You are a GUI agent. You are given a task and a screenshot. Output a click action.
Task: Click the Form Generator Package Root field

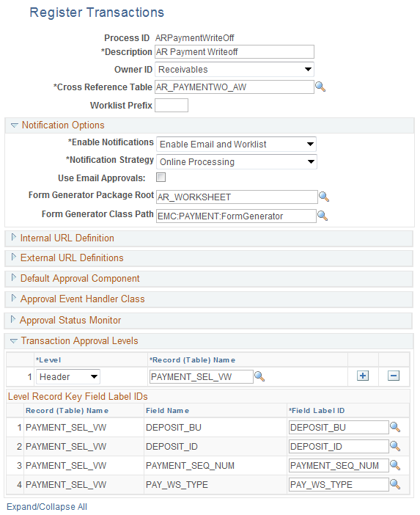(237, 197)
